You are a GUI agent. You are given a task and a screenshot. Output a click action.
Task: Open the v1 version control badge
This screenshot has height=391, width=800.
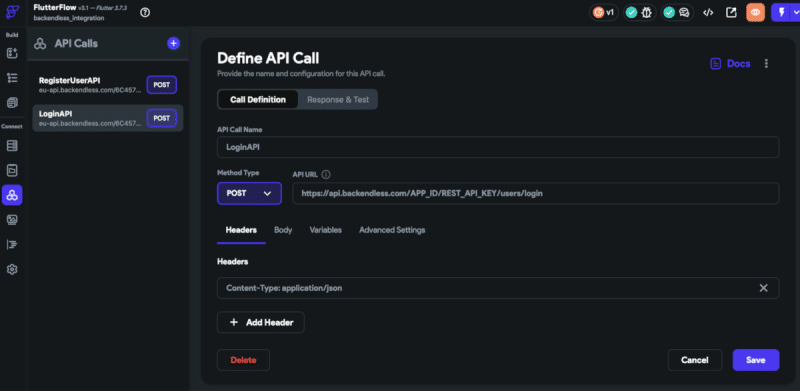click(604, 13)
